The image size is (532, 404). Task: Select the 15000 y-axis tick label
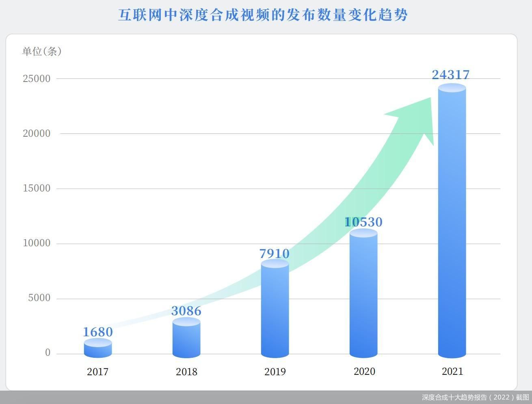click(37, 188)
